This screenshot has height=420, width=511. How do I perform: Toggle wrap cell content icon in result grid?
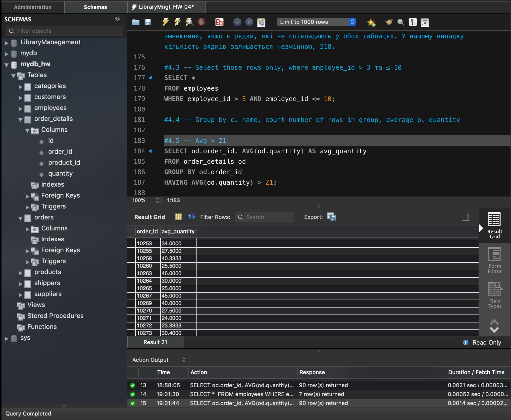[178, 217]
